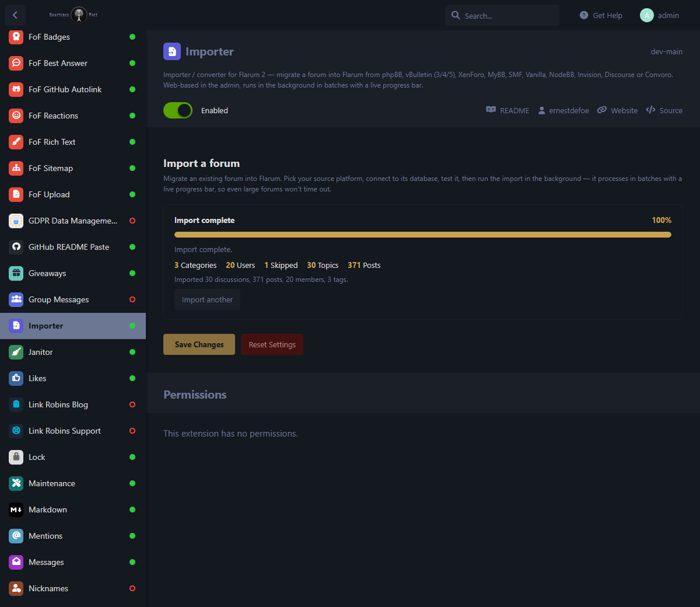Click the FoF Reactions smiley icon
The height and width of the screenshot is (607, 700).
[x=16, y=116]
